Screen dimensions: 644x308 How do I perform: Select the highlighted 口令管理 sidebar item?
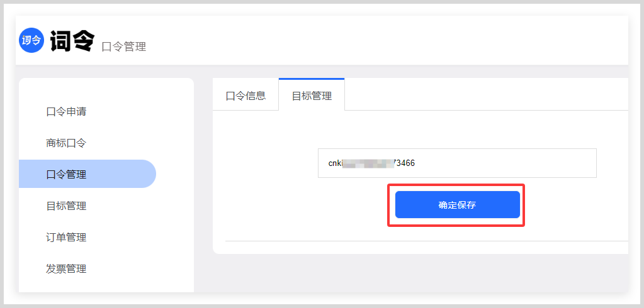(88, 174)
